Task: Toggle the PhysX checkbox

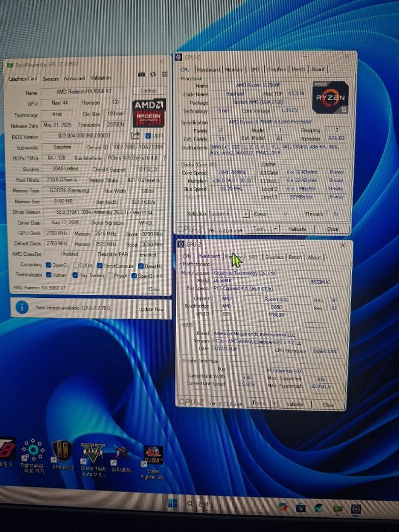Action: 110,276
